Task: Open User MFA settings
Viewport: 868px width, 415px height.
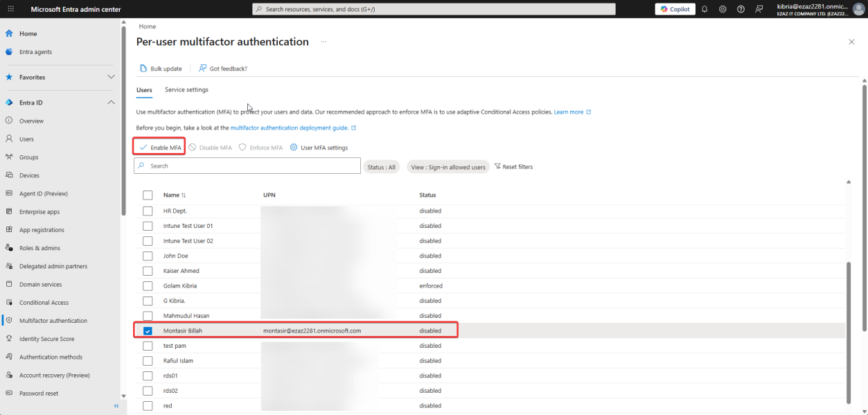Action: tap(319, 148)
